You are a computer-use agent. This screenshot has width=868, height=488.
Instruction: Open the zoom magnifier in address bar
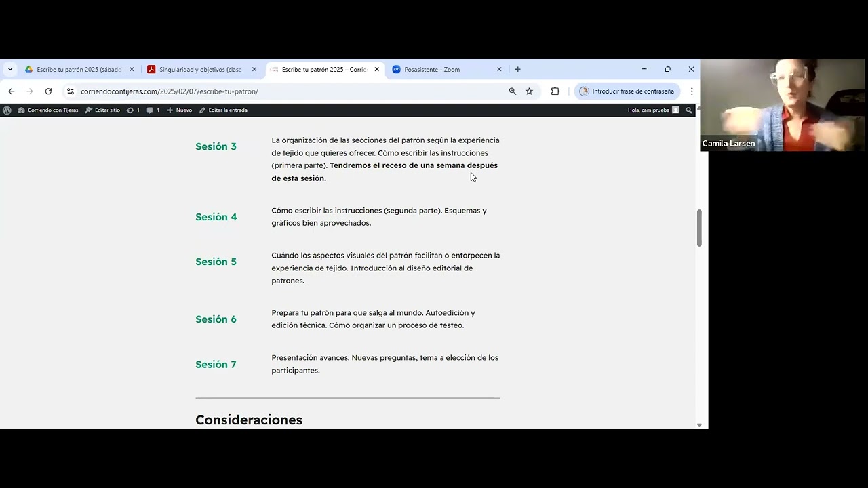[x=513, y=91]
